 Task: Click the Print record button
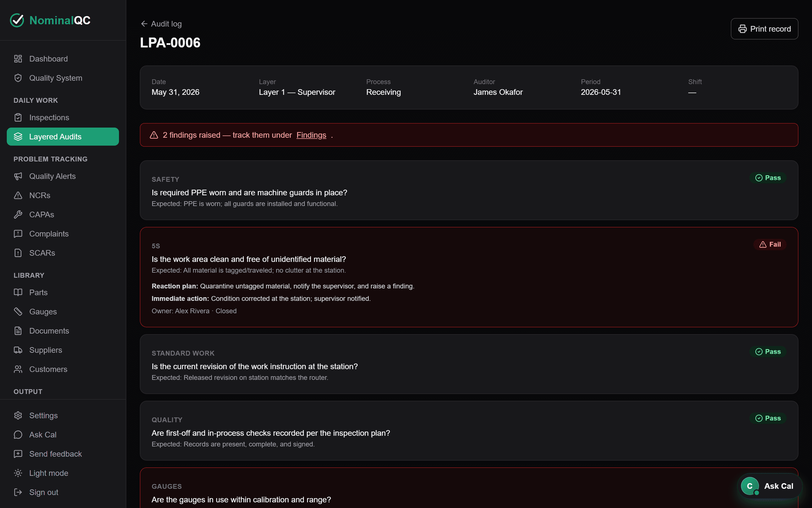pyautogui.click(x=764, y=29)
